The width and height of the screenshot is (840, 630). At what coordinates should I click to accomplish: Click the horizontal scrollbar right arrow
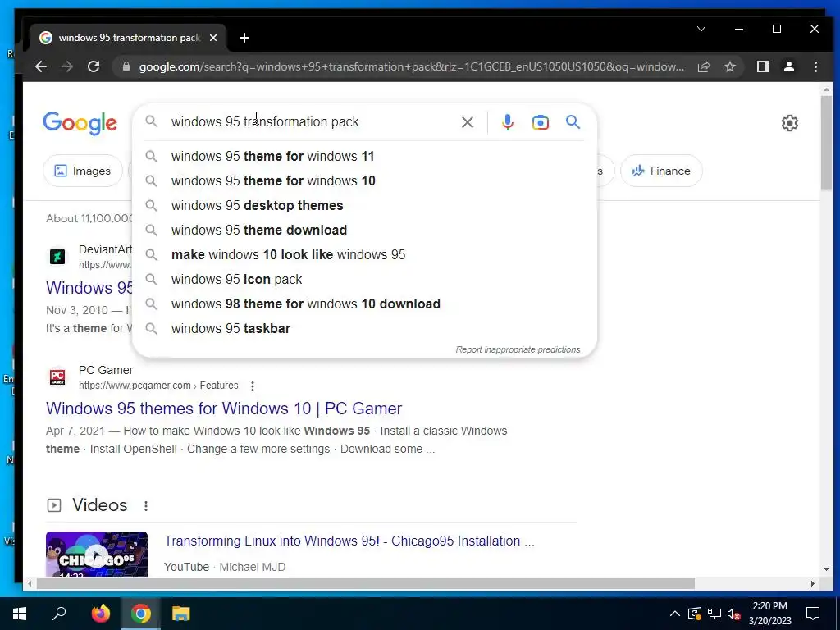point(813,583)
